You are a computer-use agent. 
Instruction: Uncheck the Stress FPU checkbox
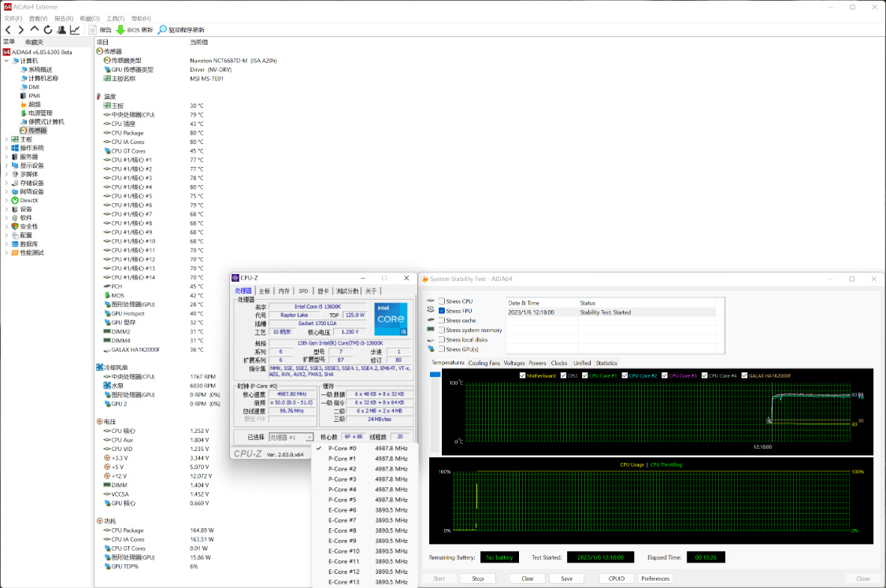coord(442,311)
